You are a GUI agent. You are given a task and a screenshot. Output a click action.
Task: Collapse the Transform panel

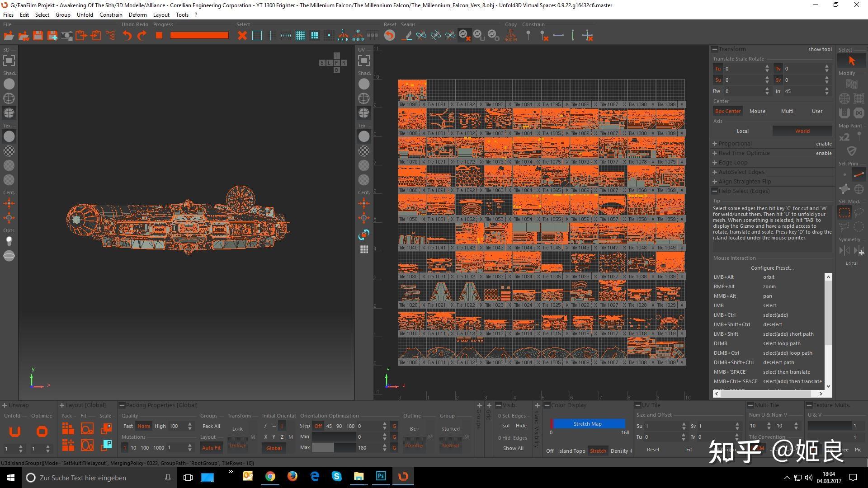pos(715,49)
